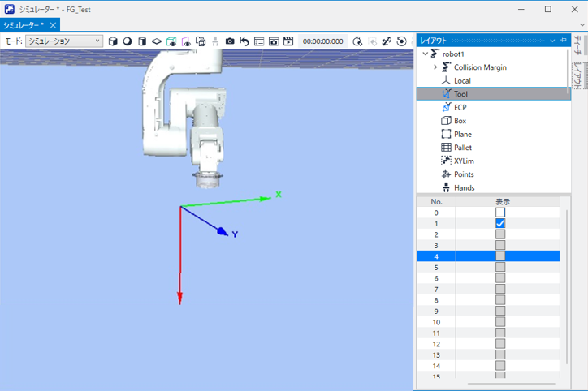
Task: Select the ECP item in layout tree
Action: tap(460, 107)
